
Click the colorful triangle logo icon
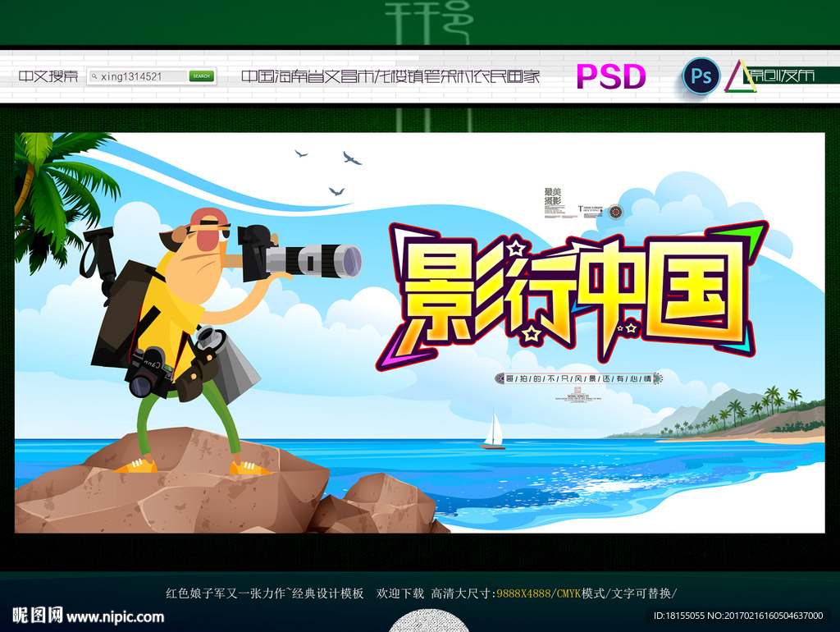(x=740, y=76)
